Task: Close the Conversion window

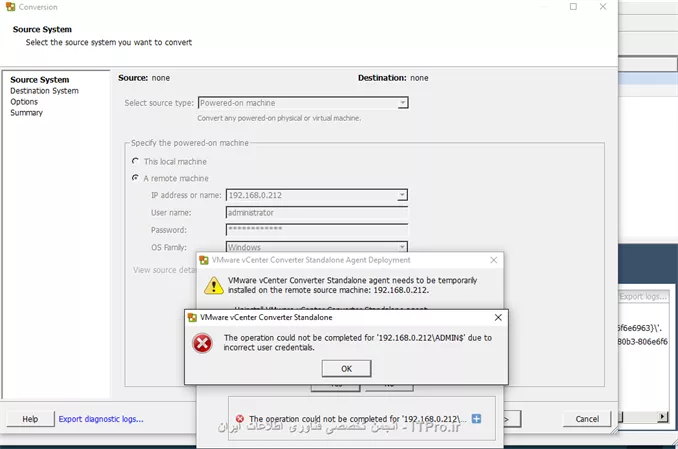Action: (603, 6)
